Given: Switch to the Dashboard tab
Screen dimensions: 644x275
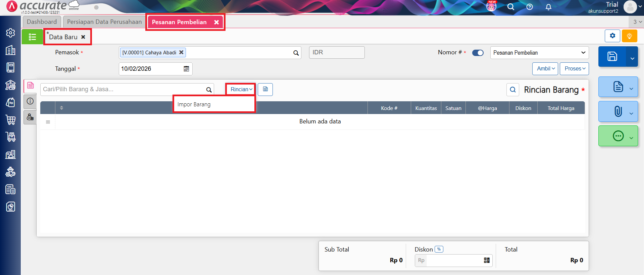Looking at the screenshot, I should tap(42, 22).
